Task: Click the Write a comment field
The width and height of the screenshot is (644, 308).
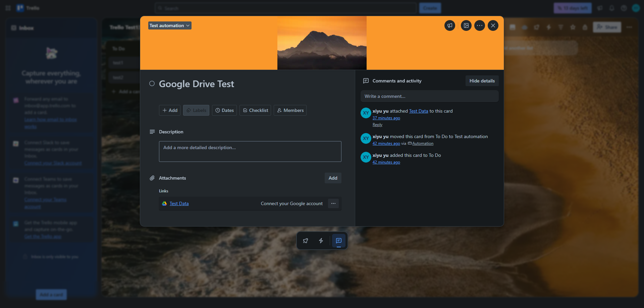Action: tap(430, 96)
